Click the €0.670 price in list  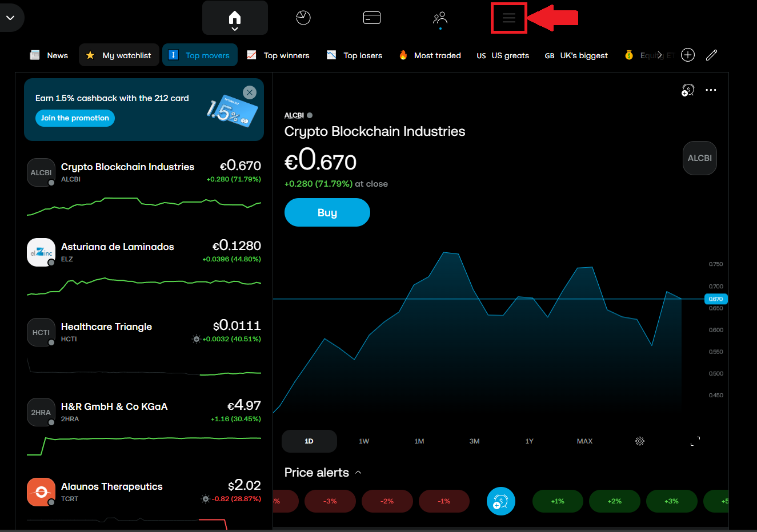241,166
